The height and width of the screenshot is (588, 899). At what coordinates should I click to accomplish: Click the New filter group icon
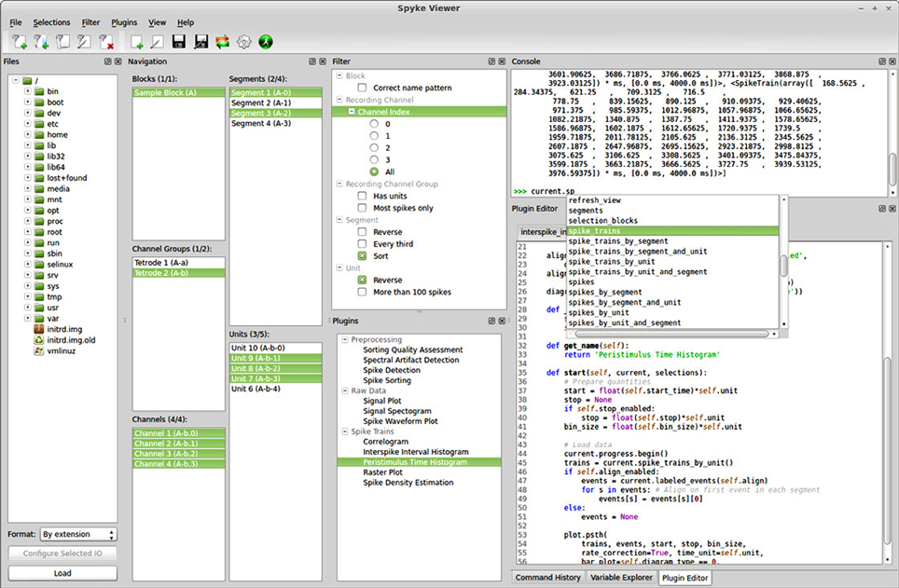coord(41,42)
